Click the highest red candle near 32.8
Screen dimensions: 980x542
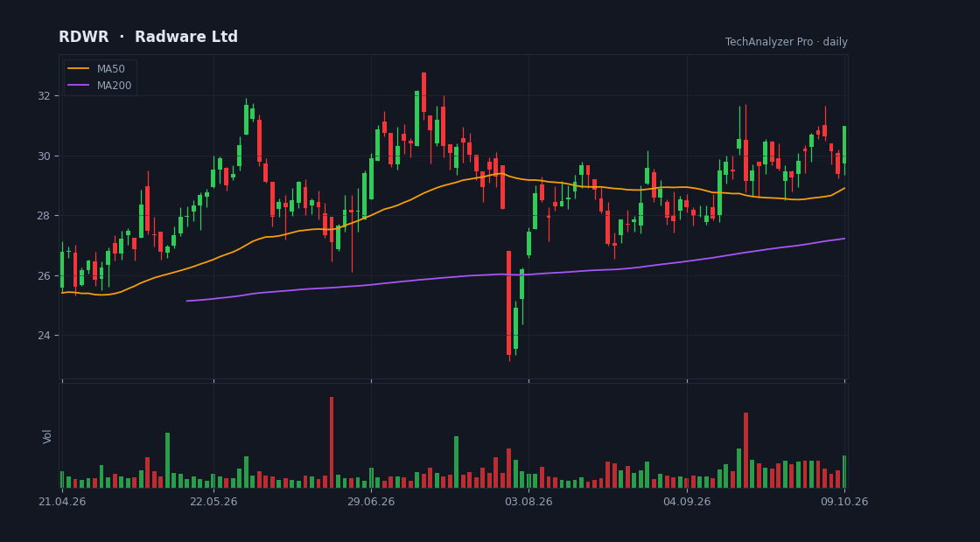(x=423, y=93)
